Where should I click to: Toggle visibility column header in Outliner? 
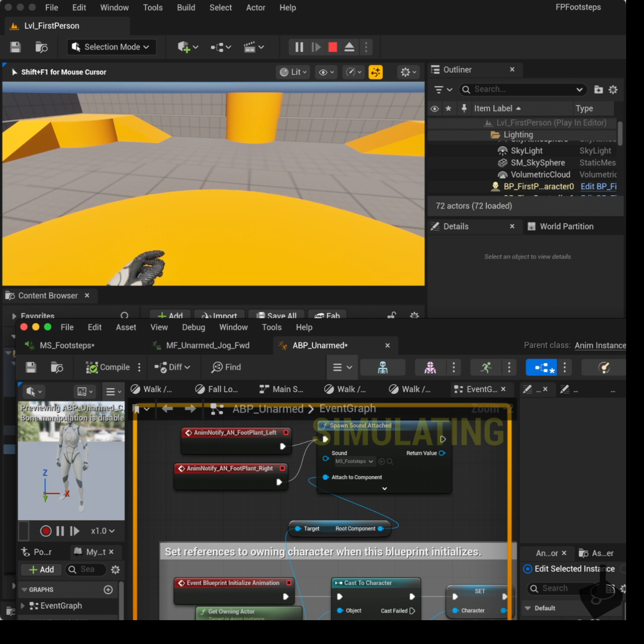(x=435, y=109)
